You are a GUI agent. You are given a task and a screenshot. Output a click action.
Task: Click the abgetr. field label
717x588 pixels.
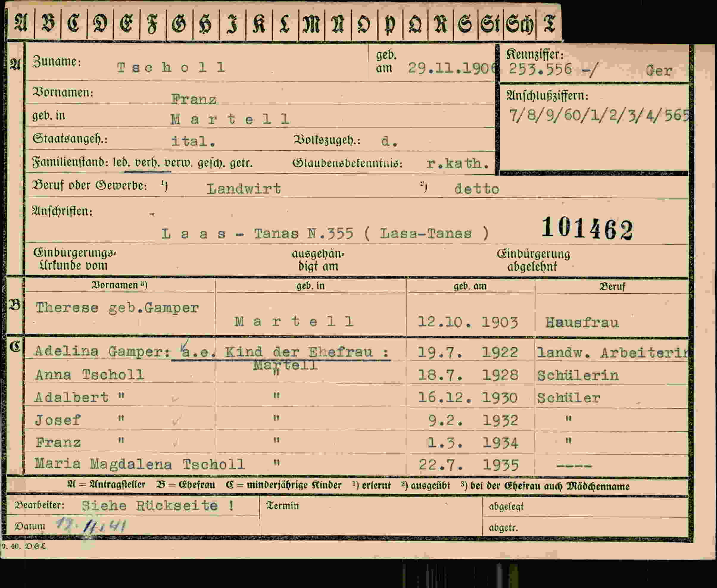504,528
